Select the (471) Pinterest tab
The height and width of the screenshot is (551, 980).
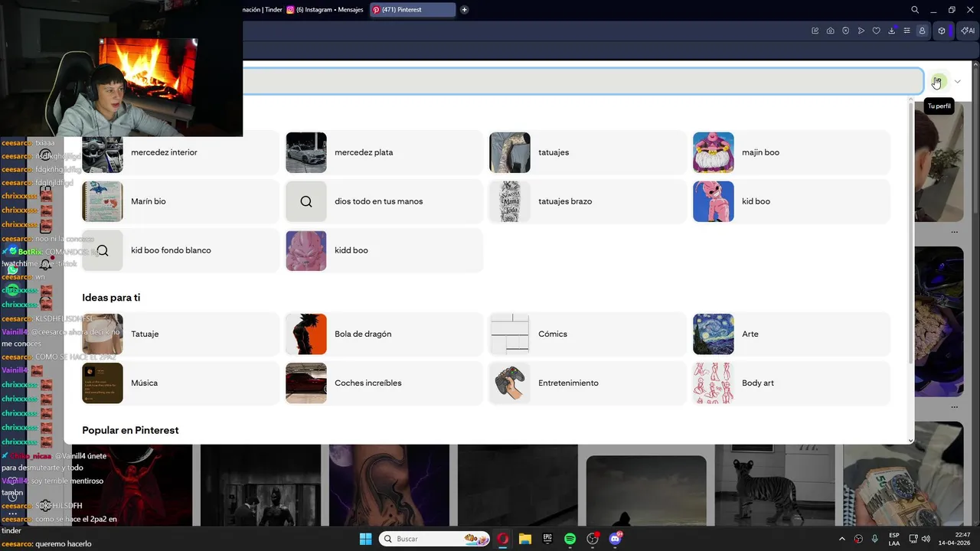pos(413,10)
